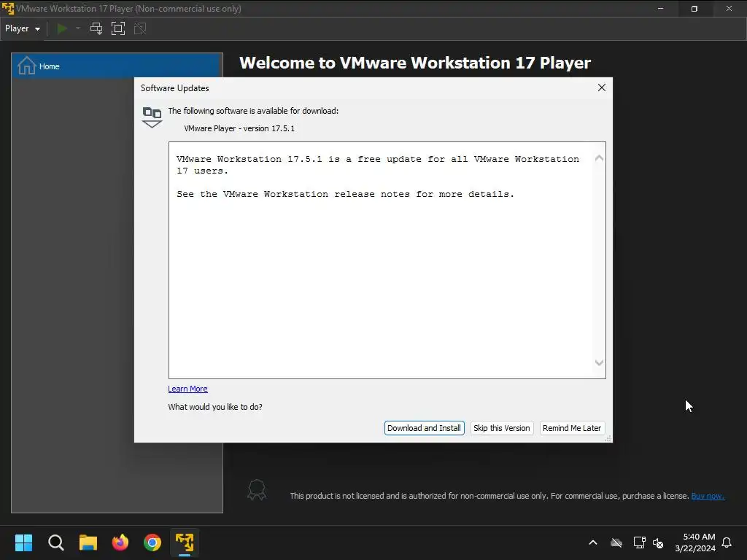The image size is (747, 560).
Task: Open the Learn More link
Action: pyautogui.click(x=187, y=389)
